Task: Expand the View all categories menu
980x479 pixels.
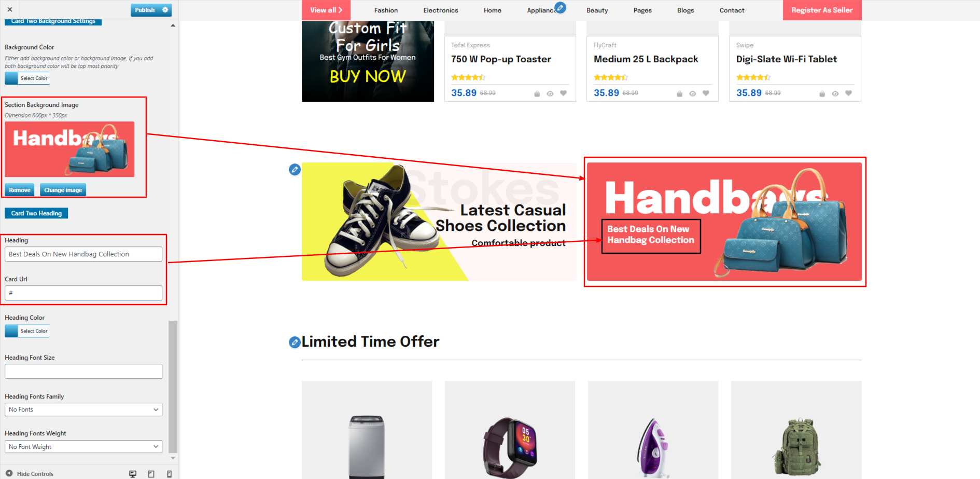Action: coord(326,10)
